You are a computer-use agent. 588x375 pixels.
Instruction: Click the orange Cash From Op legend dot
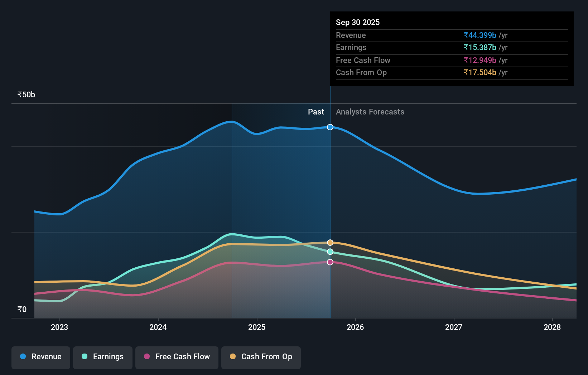tap(233, 357)
